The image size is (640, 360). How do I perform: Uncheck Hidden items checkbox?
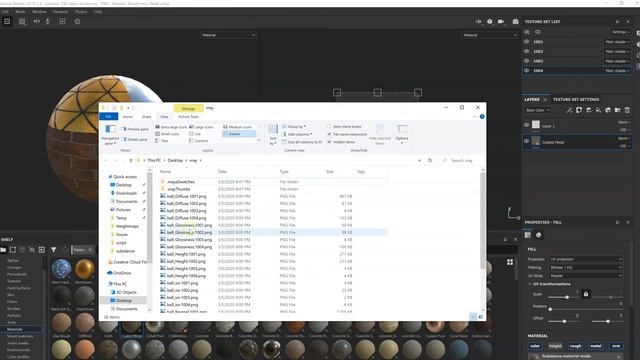click(x=329, y=142)
